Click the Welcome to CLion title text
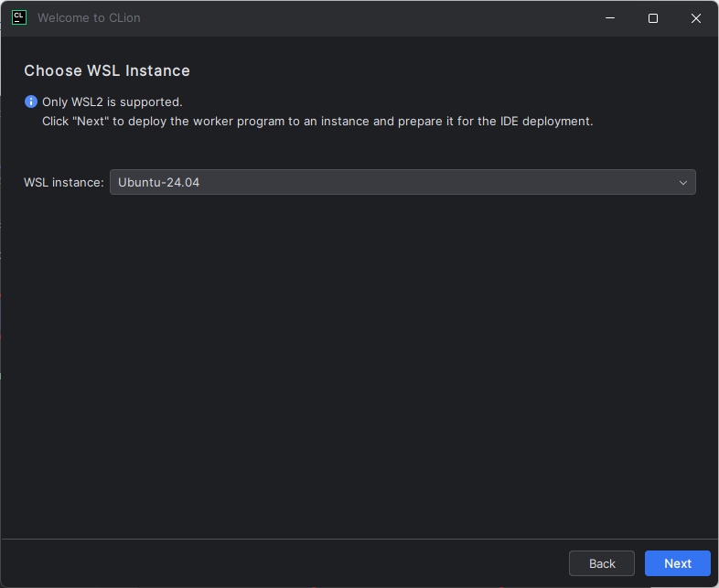Screen dimensions: 719x588 pyautogui.click(x=89, y=18)
